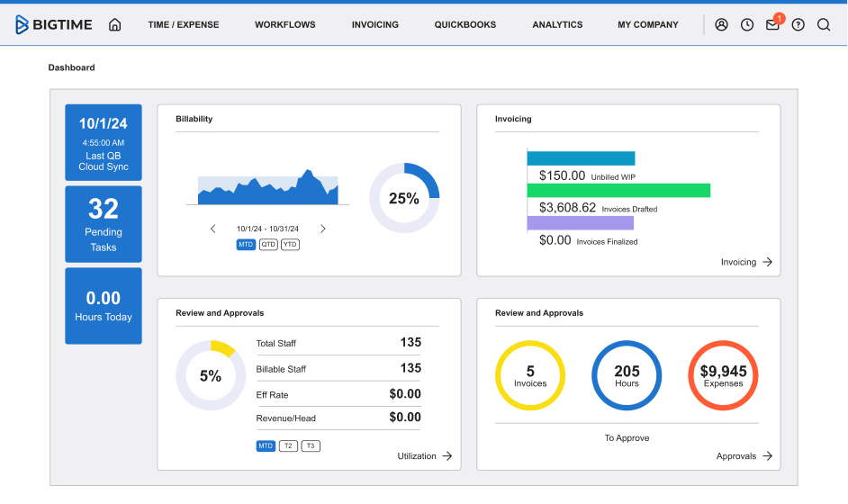This screenshot has width=848, height=504.
Task: Click the Revenue/Head row
Action: pyautogui.click(x=338, y=418)
